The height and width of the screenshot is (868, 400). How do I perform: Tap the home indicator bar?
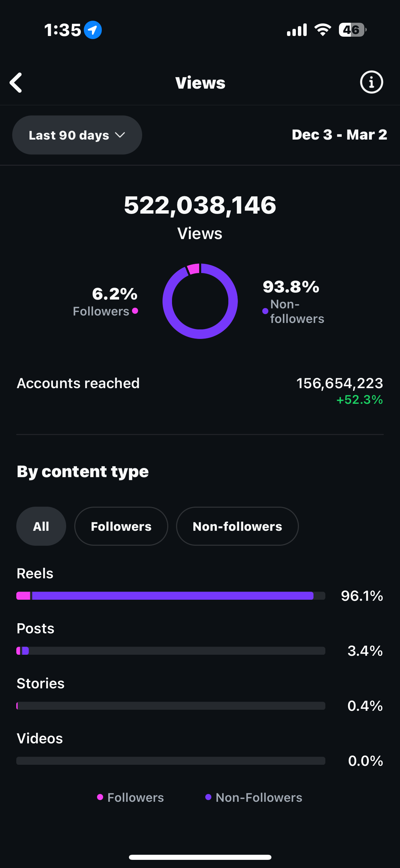pyautogui.click(x=200, y=857)
